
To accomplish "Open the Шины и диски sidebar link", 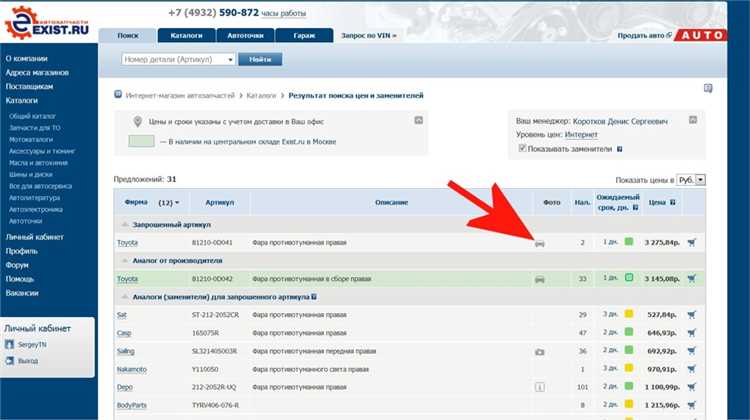I will 31,175.
